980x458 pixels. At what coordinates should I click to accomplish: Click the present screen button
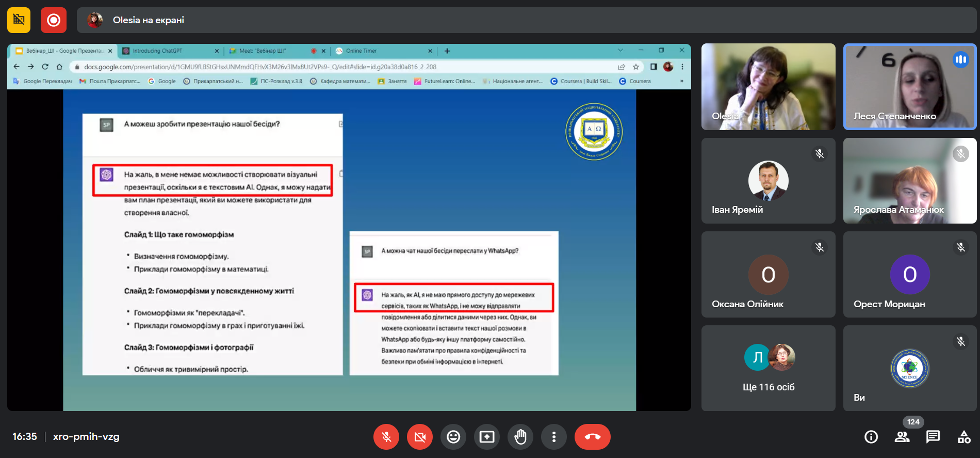click(487, 437)
